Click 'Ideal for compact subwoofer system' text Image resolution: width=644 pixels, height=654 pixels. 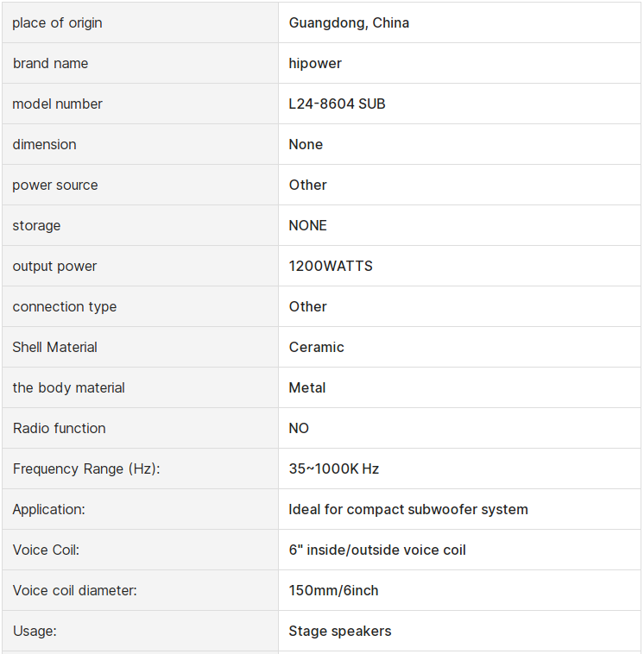408,510
